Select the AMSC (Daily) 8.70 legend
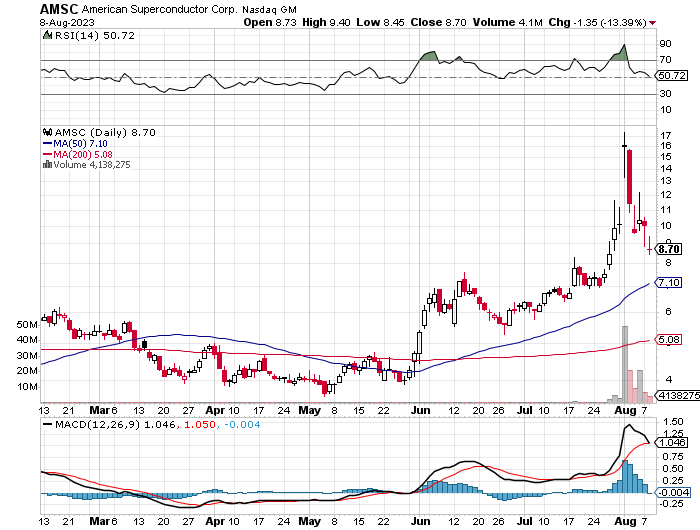 pos(105,133)
